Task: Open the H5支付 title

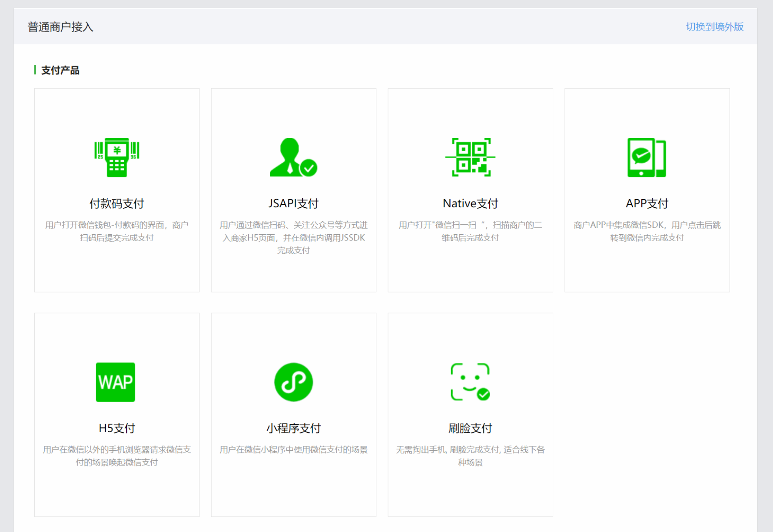Action: [x=117, y=428]
